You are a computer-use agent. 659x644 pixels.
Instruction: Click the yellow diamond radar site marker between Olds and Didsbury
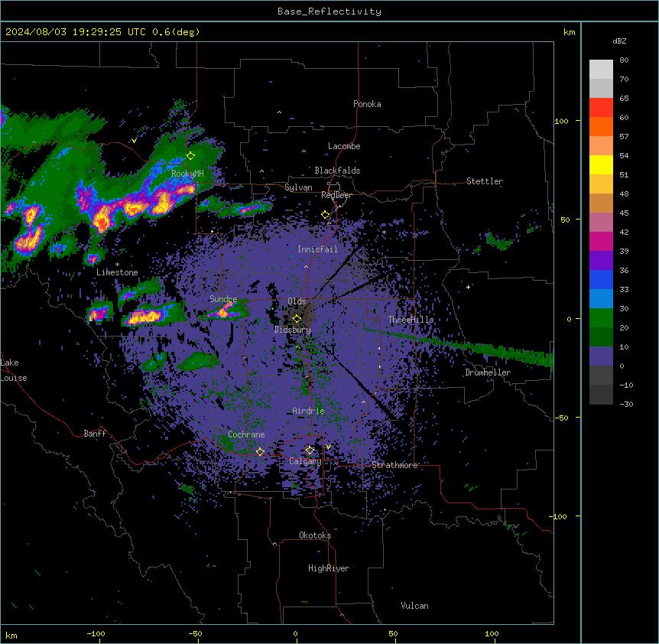[x=297, y=319]
